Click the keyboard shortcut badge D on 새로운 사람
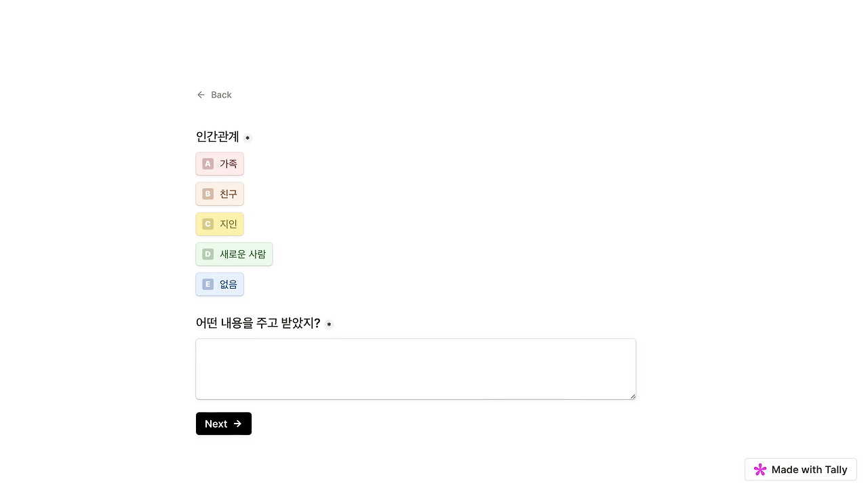Viewport: 868px width, 492px height. [208, 254]
